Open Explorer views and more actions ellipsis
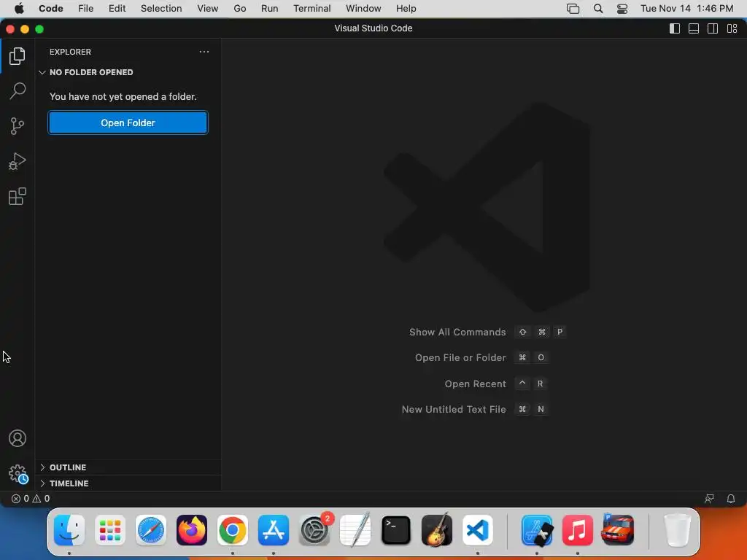Image resolution: width=747 pixels, height=560 pixels. (x=204, y=52)
